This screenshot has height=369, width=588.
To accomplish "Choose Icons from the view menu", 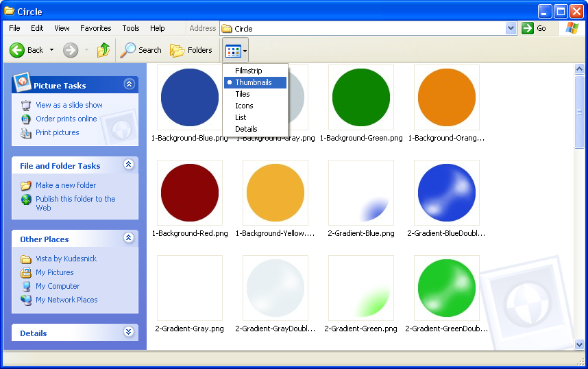I will click(255, 106).
